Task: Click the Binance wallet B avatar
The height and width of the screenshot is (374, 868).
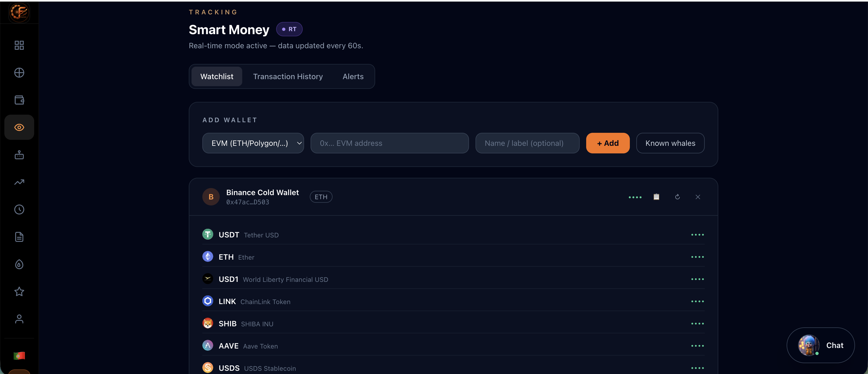Action: [x=211, y=197]
